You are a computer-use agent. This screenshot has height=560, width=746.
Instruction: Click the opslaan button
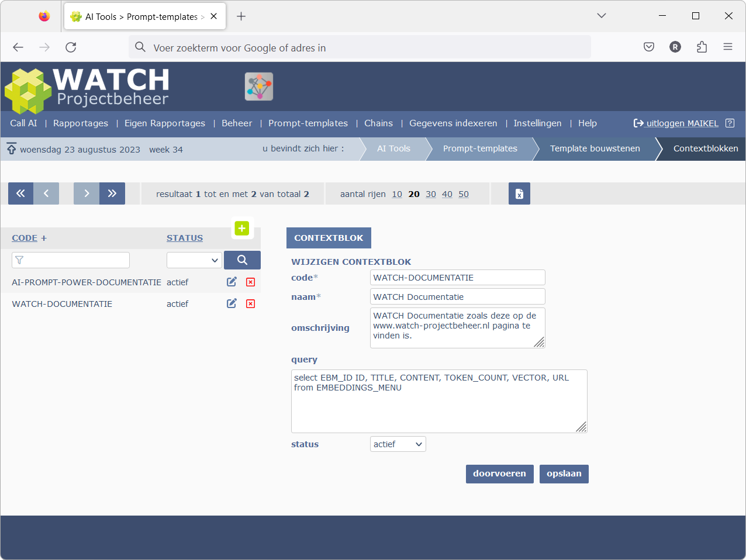click(x=564, y=474)
